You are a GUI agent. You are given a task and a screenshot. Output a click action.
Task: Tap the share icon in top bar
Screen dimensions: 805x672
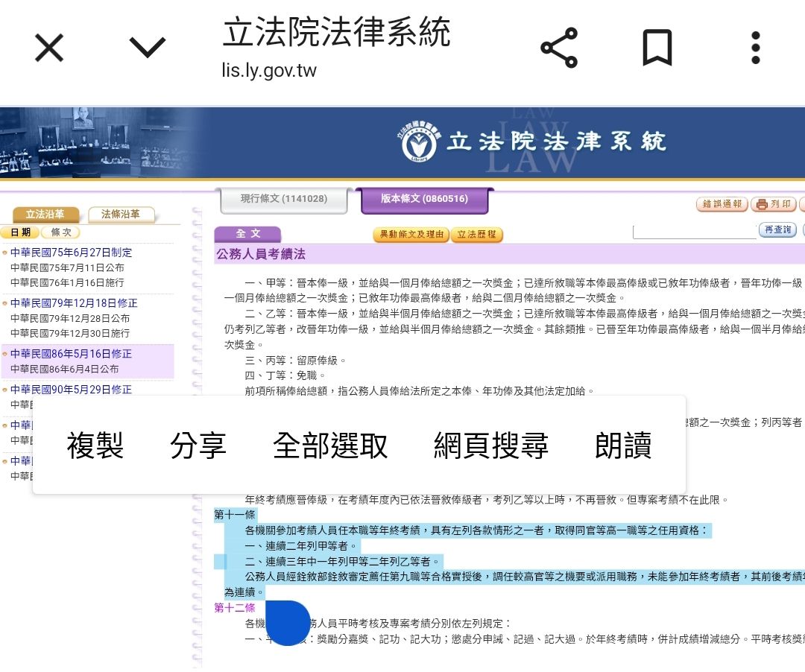click(x=559, y=49)
